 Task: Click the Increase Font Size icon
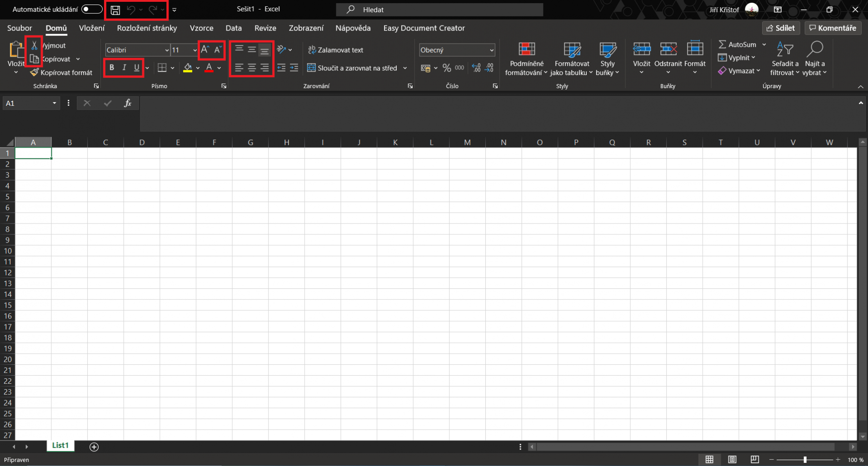tap(205, 50)
